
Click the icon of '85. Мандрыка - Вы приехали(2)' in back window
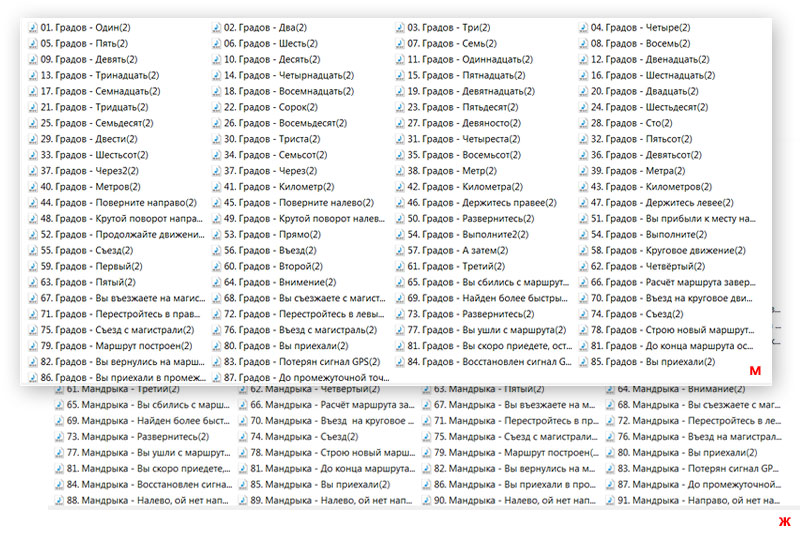[243, 484]
